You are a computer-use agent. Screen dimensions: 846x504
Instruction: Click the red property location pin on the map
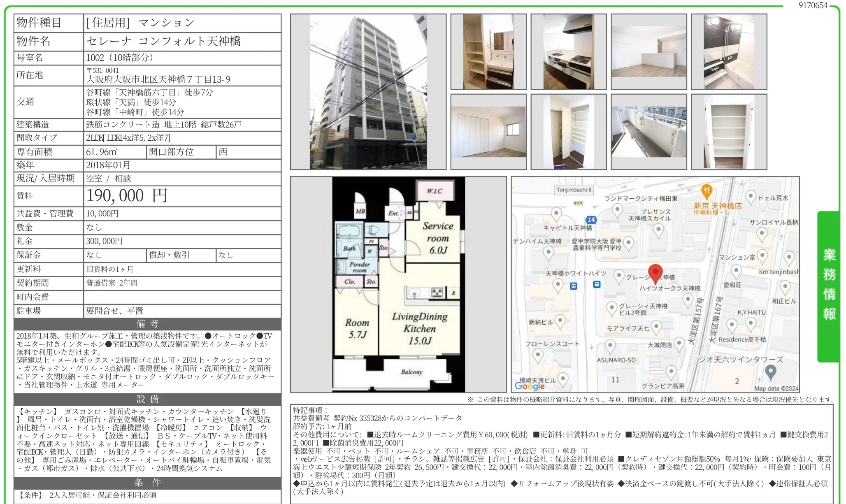click(x=655, y=273)
